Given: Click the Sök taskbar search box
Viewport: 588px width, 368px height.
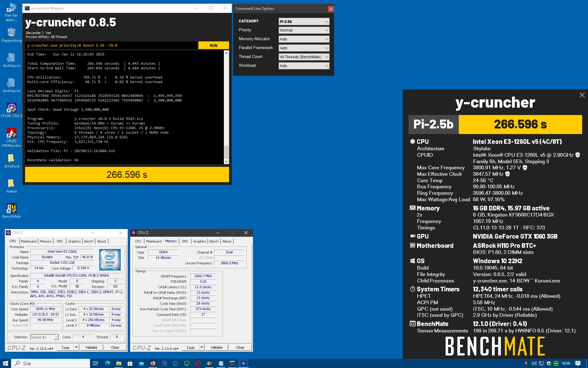Looking at the screenshot, I should 51,363.
